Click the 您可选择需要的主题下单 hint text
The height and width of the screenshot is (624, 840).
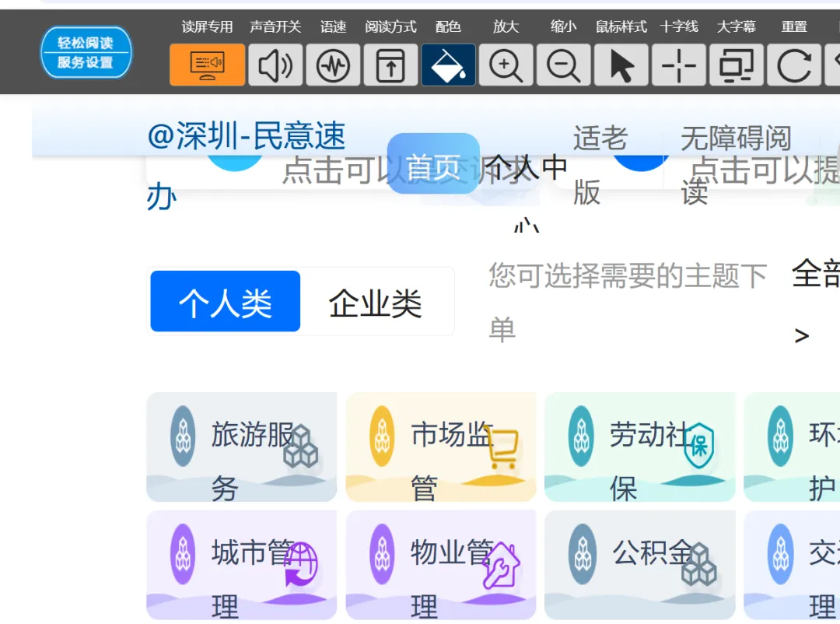[x=628, y=303]
